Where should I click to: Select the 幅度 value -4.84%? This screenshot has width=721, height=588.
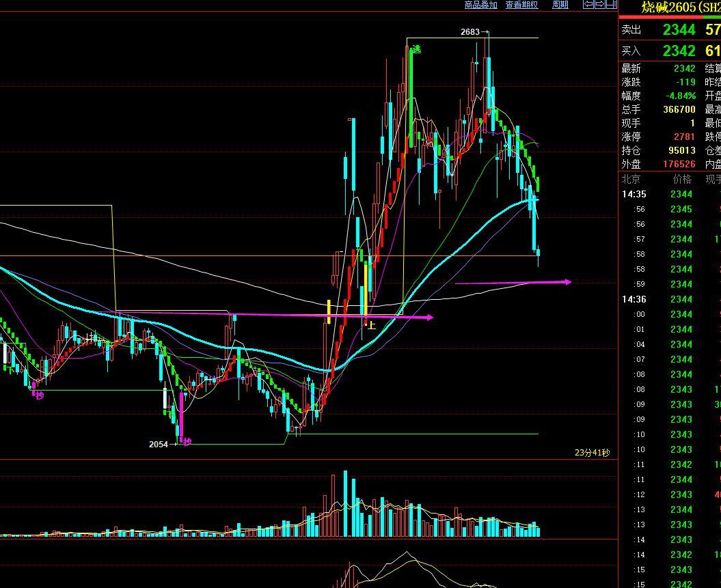681,96
